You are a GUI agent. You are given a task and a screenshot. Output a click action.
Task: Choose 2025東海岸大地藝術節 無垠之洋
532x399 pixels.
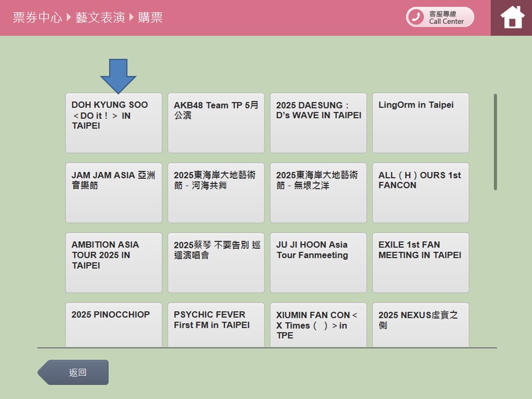tap(318, 193)
